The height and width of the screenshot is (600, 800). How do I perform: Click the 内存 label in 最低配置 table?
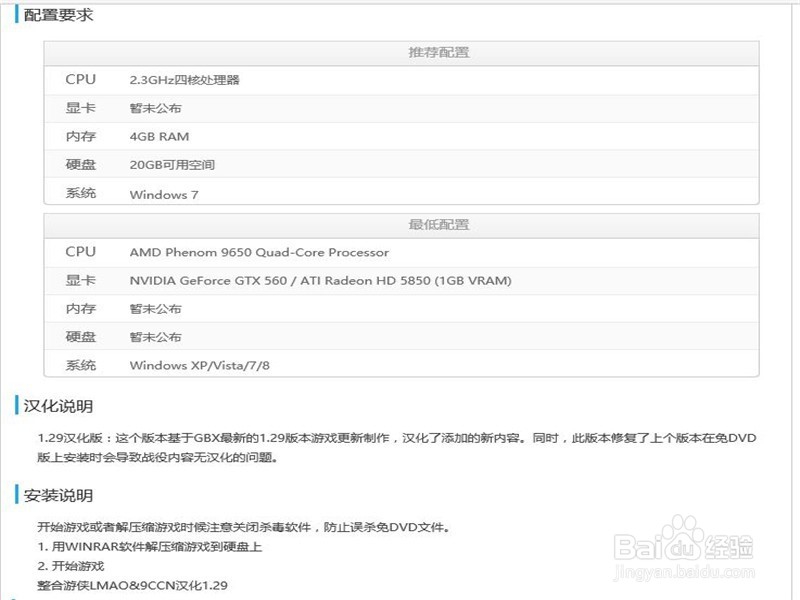pyautogui.click(x=81, y=309)
